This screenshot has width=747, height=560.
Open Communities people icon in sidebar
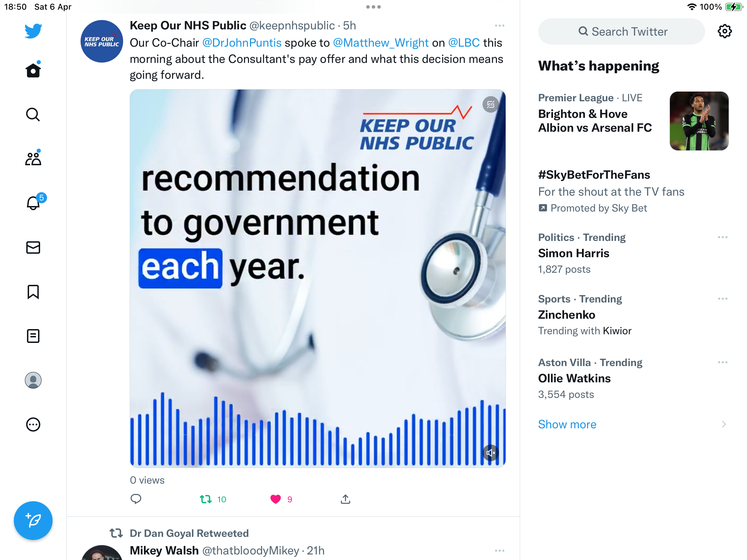point(33,158)
